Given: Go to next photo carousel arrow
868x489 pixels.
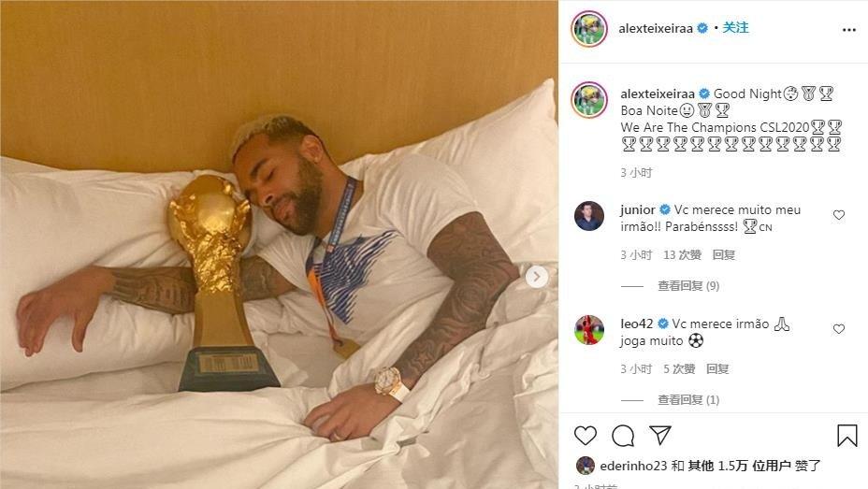Looking at the screenshot, I should pos(536,277).
